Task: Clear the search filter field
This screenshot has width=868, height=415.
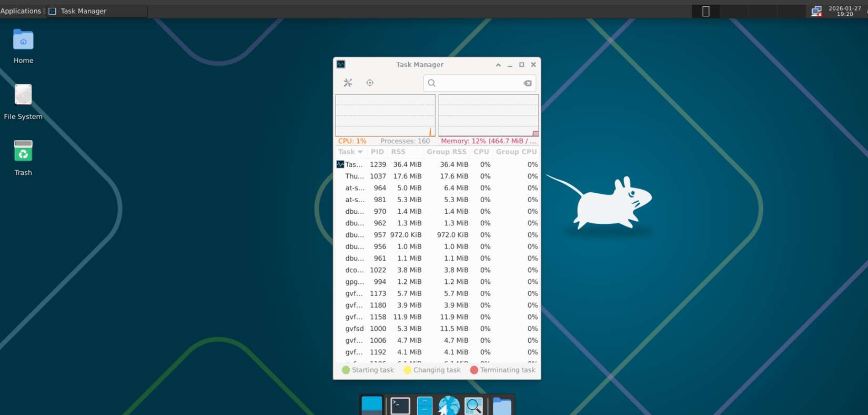Action: [x=527, y=83]
